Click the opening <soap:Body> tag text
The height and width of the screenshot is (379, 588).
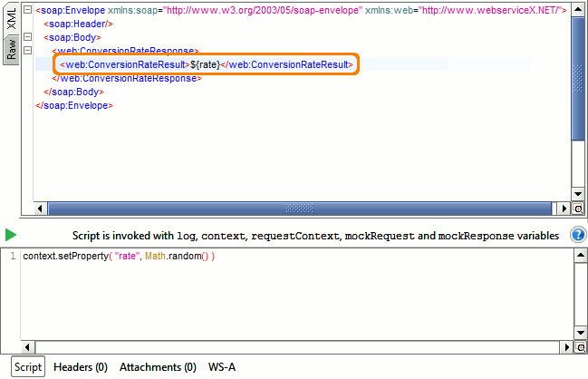72,37
